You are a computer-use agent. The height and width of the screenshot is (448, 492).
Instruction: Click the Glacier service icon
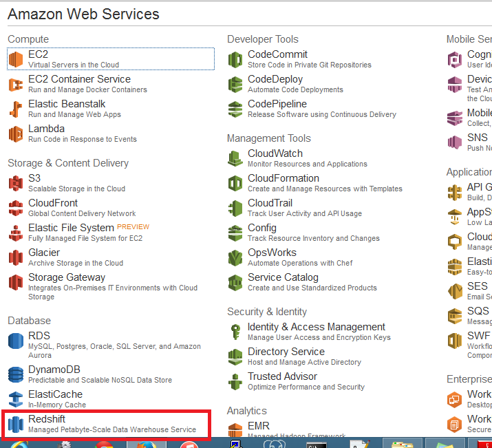coord(16,257)
